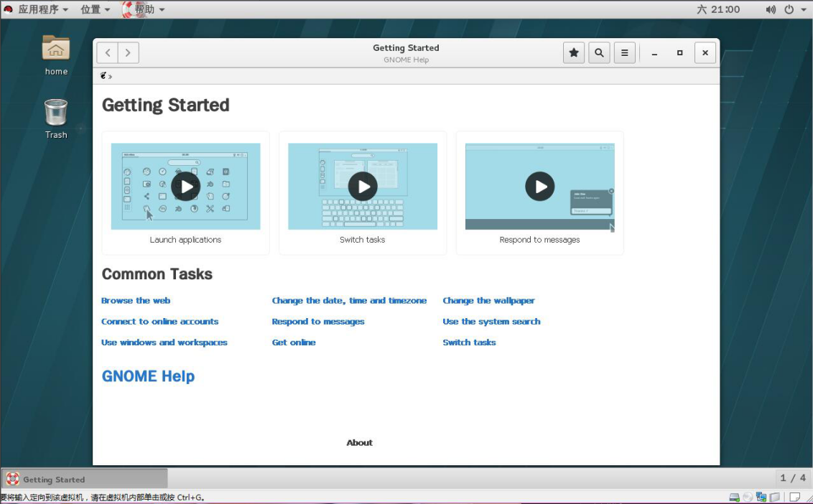The width and height of the screenshot is (813, 504).
Task: Click the Common Tasks heading
Action: 157,274
